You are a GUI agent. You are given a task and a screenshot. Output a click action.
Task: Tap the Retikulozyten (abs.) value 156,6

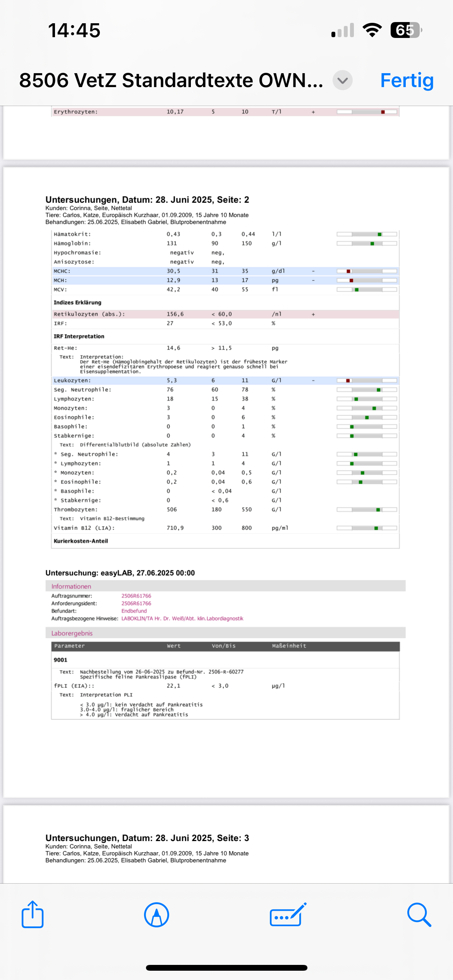[x=175, y=314]
